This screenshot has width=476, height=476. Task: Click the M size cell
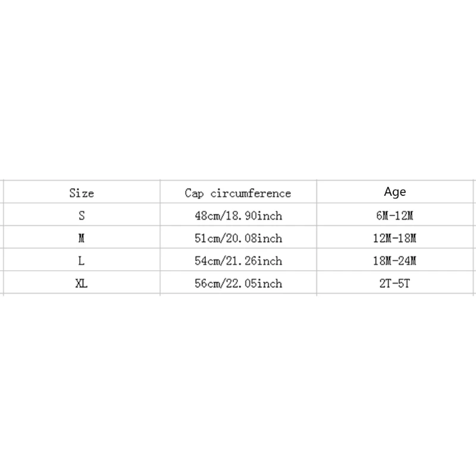point(82,238)
